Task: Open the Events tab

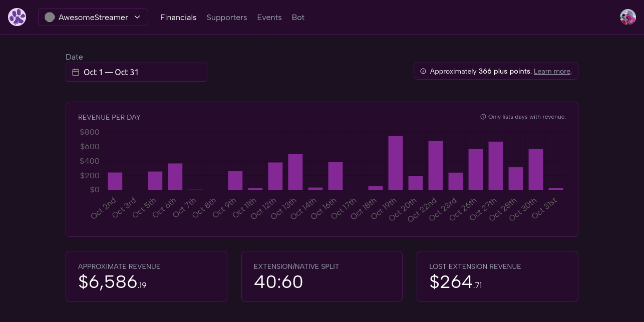Action: tap(269, 17)
